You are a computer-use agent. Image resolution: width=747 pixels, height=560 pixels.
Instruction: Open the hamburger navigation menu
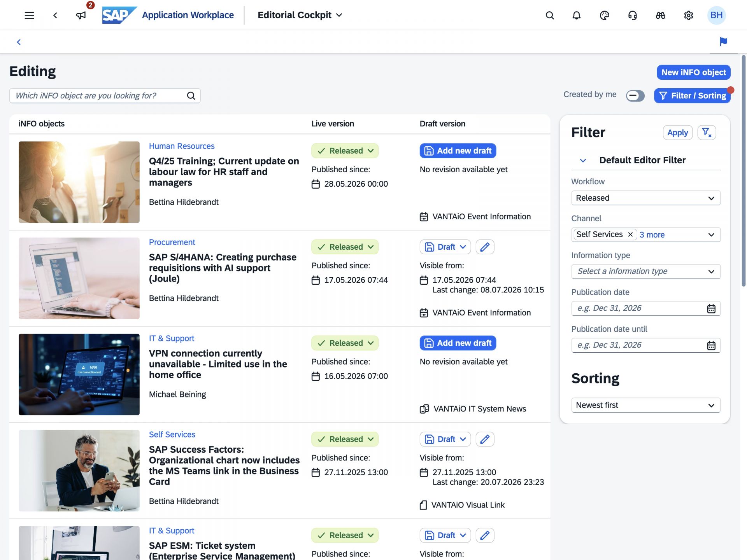tap(29, 15)
